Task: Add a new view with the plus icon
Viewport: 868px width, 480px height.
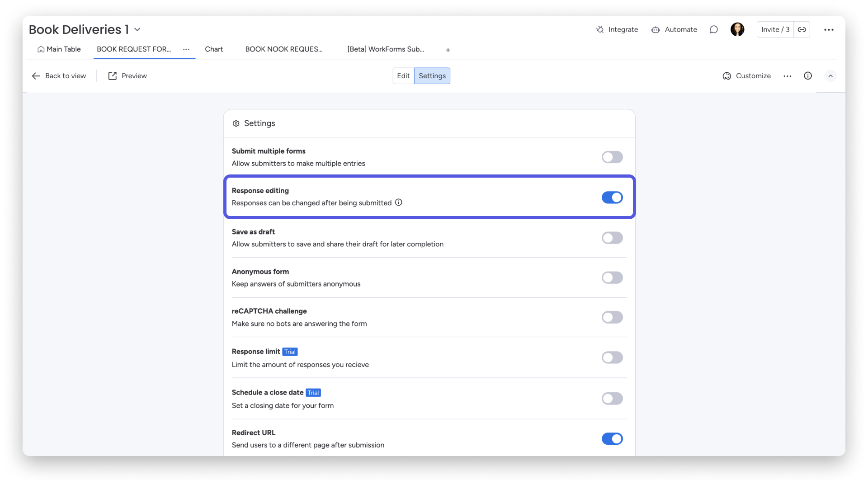Action: tap(448, 50)
